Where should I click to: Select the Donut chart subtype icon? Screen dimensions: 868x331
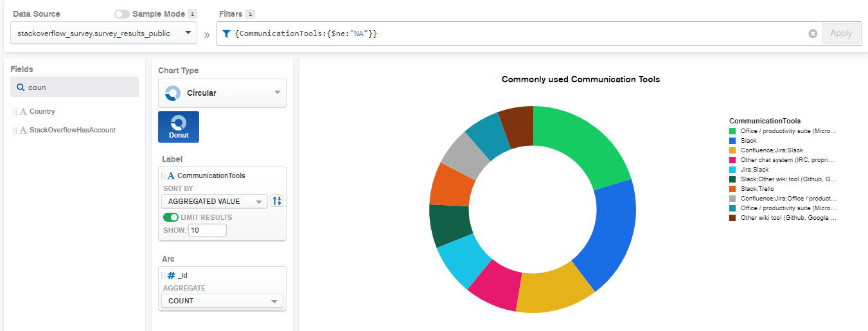(179, 127)
